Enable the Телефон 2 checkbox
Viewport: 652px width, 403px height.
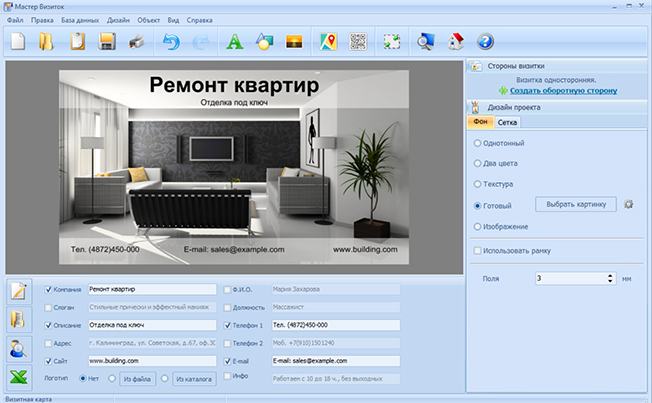click(227, 343)
